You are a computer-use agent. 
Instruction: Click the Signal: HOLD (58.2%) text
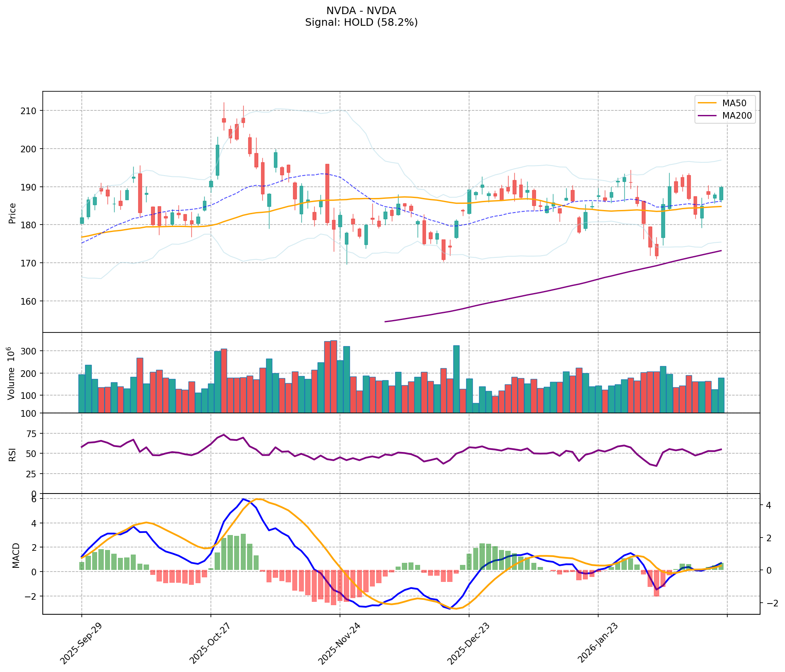[x=361, y=22]
